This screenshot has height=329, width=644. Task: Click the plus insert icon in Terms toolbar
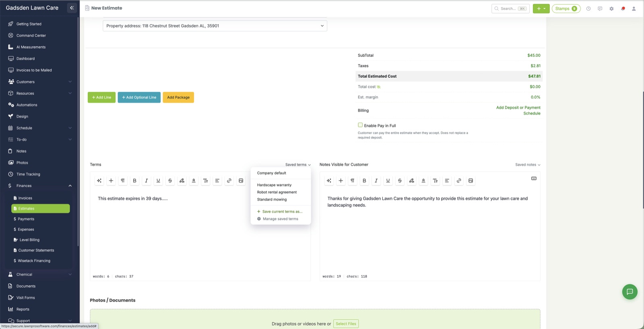pos(111,181)
